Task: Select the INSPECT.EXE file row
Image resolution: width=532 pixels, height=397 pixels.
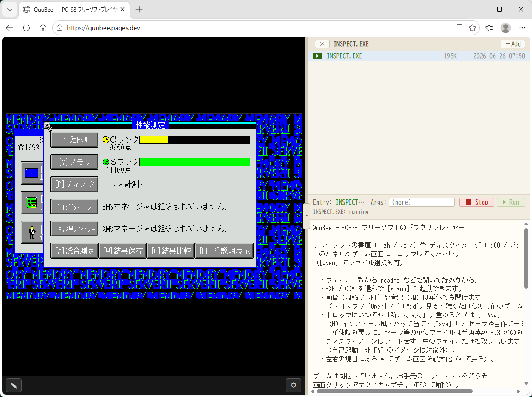Action: (419, 56)
